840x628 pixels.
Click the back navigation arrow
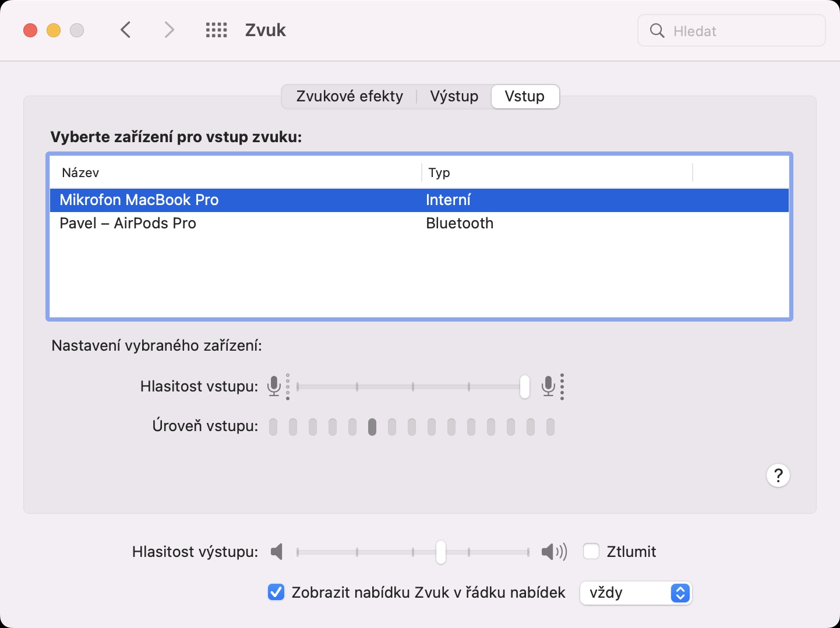(x=126, y=30)
